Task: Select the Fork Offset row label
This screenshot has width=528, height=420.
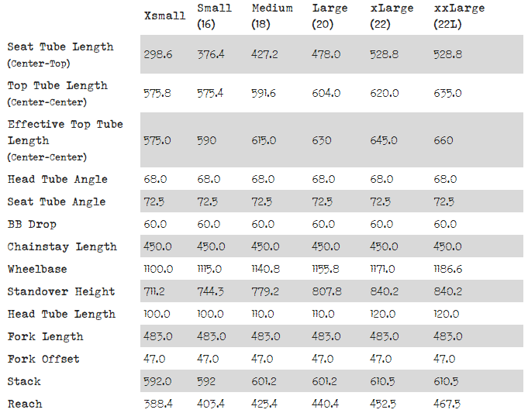Action: point(43,359)
